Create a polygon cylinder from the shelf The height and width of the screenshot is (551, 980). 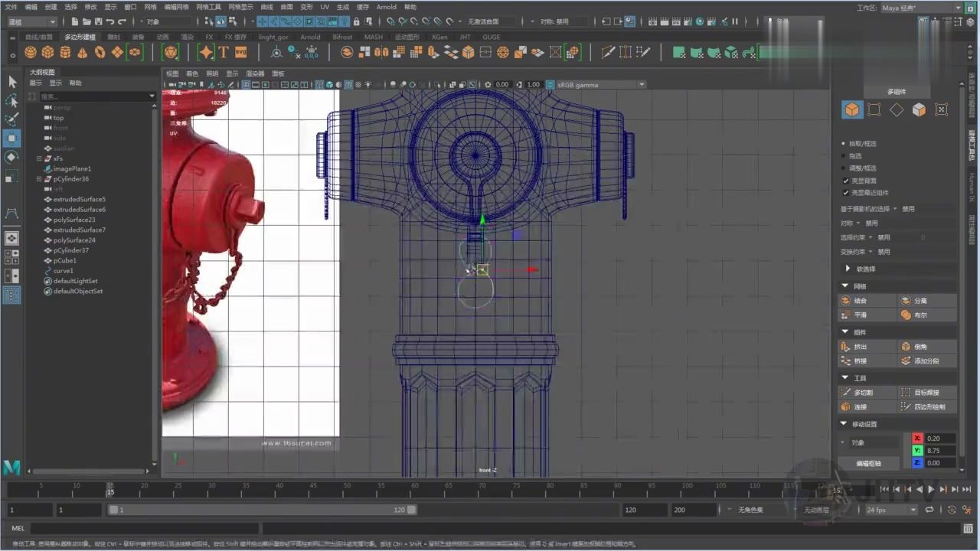point(65,52)
